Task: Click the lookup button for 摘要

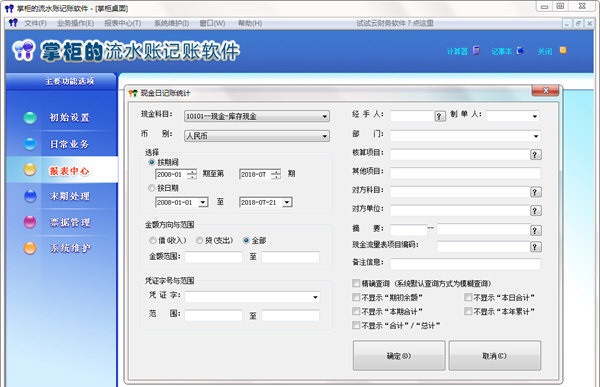Action: 535,230
